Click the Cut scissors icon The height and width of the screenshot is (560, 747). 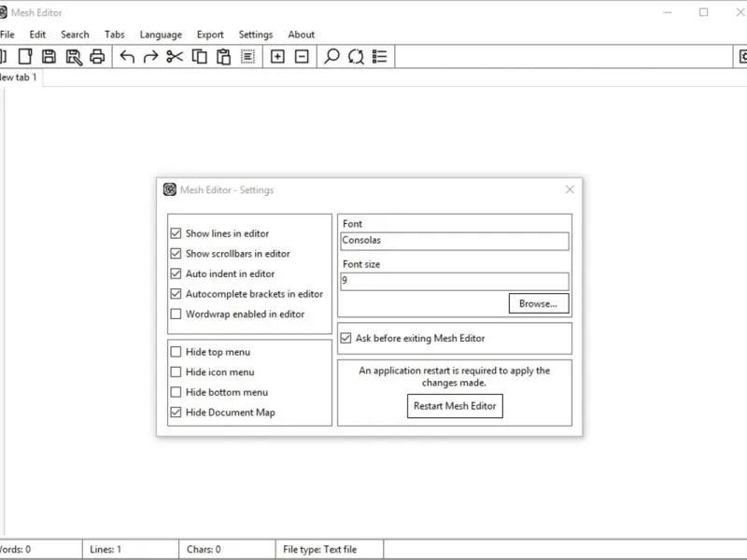coord(175,57)
